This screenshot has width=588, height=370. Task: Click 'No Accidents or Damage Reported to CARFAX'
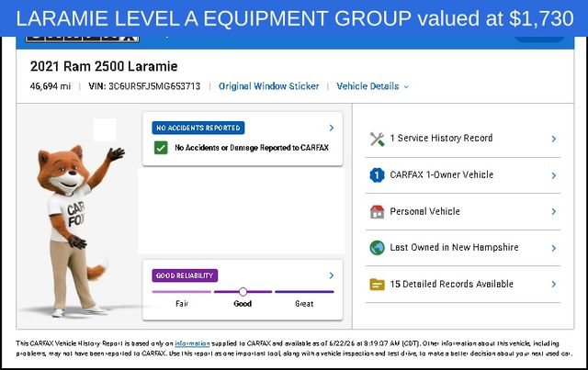click(x=252, y=148)
